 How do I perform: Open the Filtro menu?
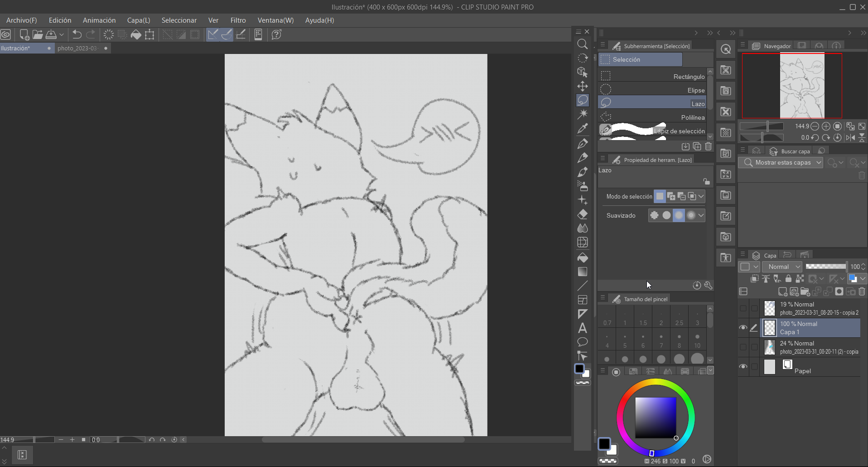(x=238, y=20)
